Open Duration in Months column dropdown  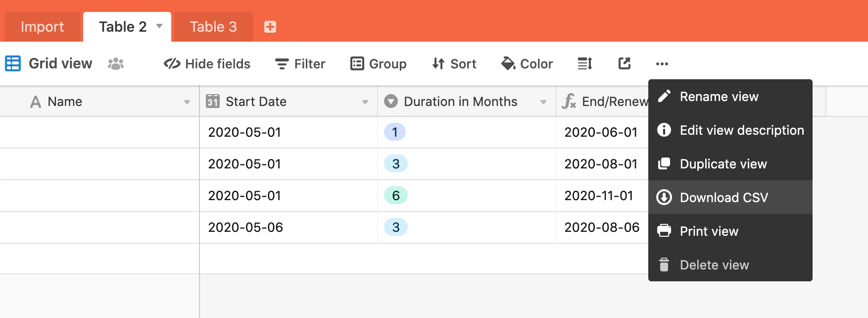point(543,102)
